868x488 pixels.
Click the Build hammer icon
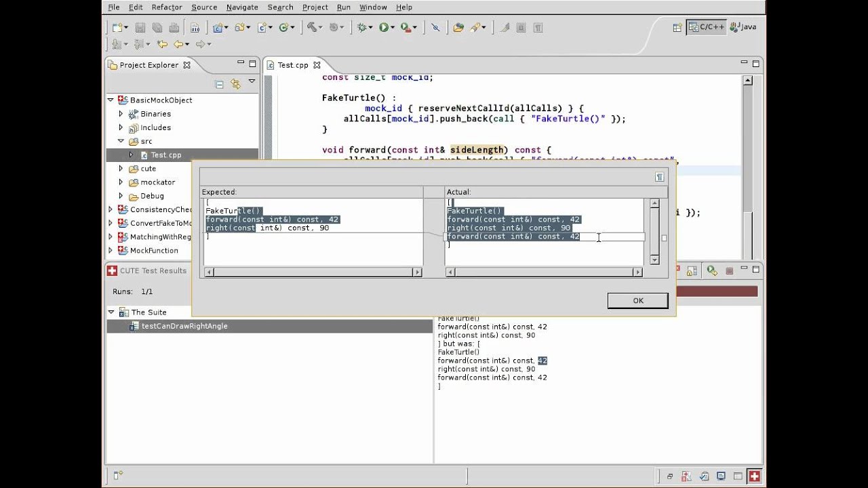[312, 27]
